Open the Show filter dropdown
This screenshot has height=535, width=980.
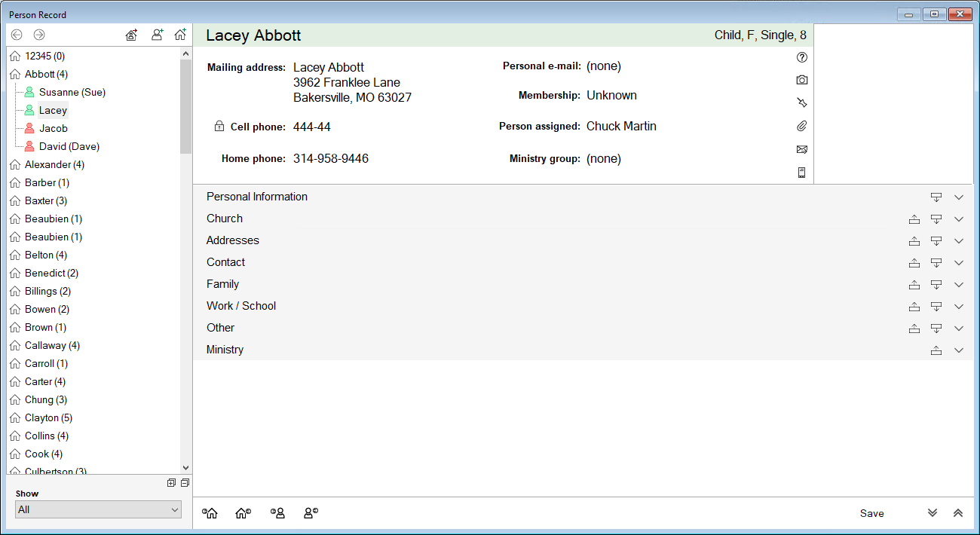coord(98,509)
